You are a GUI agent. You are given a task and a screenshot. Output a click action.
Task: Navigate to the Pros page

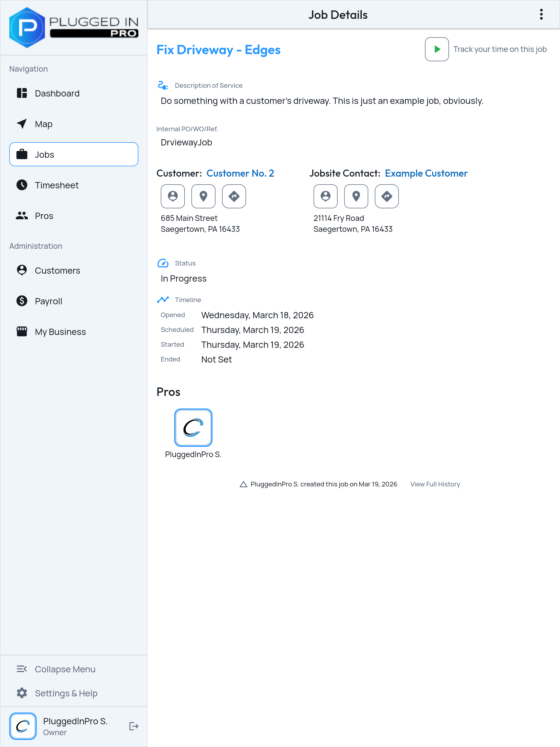coord(74,216)
